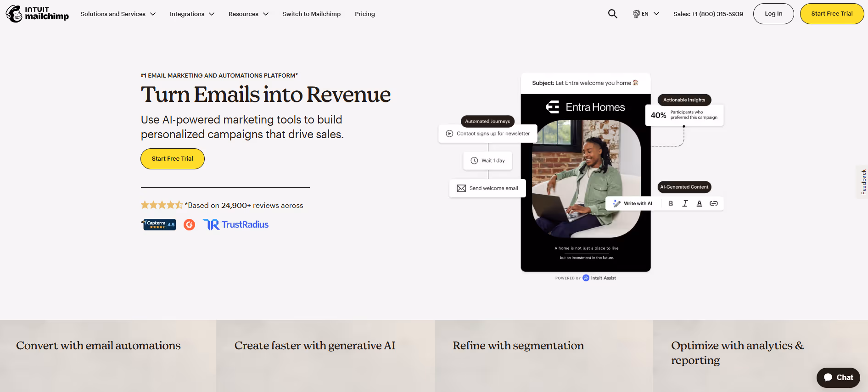Call Sales phone number link
This screenshot has width=868, height=392.
708,14
